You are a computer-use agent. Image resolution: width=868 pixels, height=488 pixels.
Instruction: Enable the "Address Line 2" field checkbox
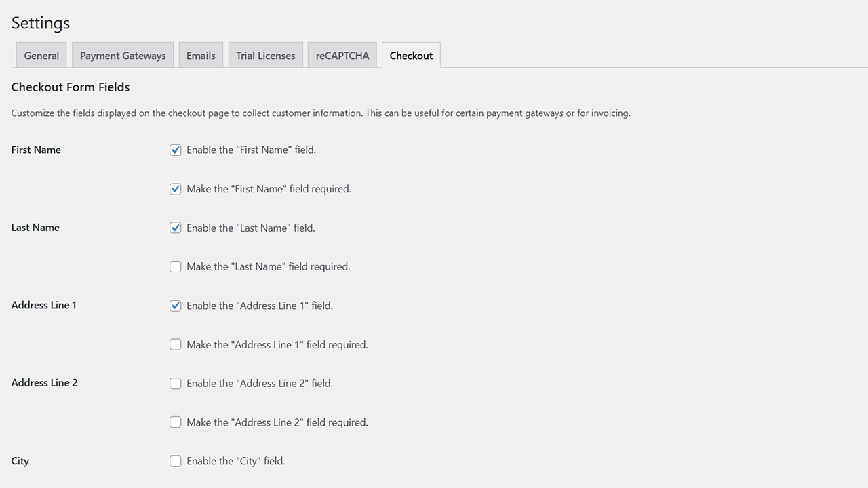[176, 384]
